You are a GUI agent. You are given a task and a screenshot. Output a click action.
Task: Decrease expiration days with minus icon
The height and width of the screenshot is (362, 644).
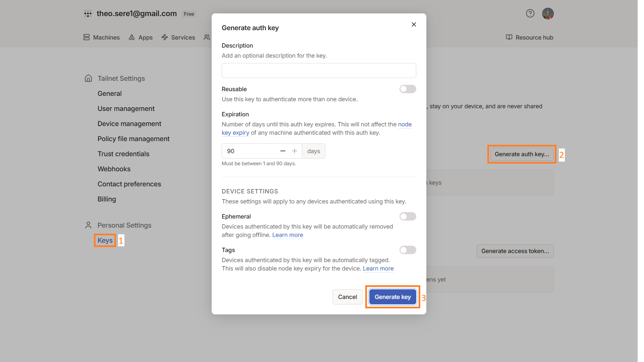[x=283, y=151]
